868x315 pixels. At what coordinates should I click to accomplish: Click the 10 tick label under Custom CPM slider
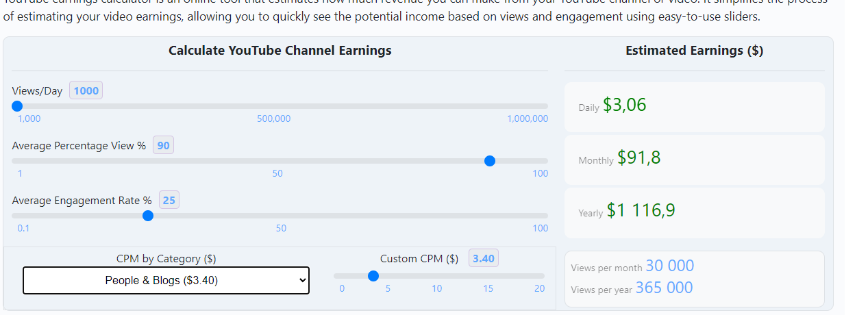[437, 289]
